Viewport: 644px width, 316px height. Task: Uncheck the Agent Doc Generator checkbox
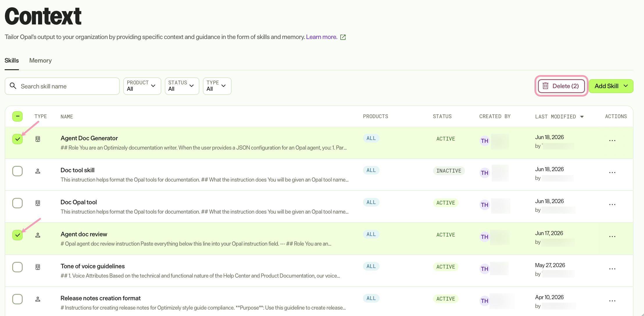pos(17,139)
